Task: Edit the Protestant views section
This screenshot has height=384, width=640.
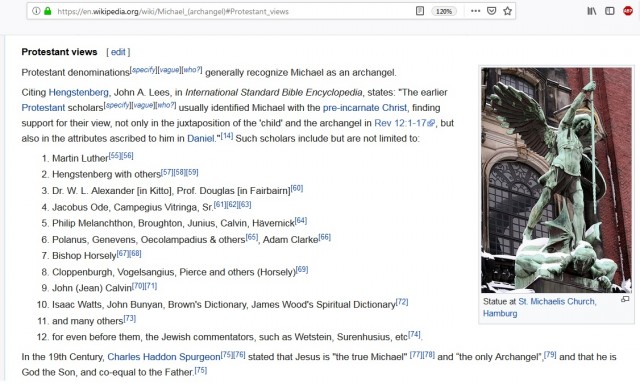Action: point(118,52)
